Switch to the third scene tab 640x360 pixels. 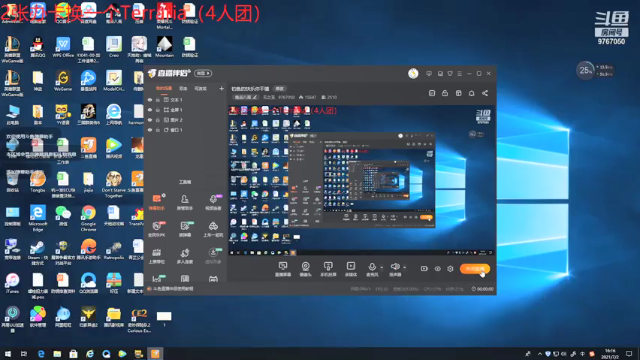(200, 88)
